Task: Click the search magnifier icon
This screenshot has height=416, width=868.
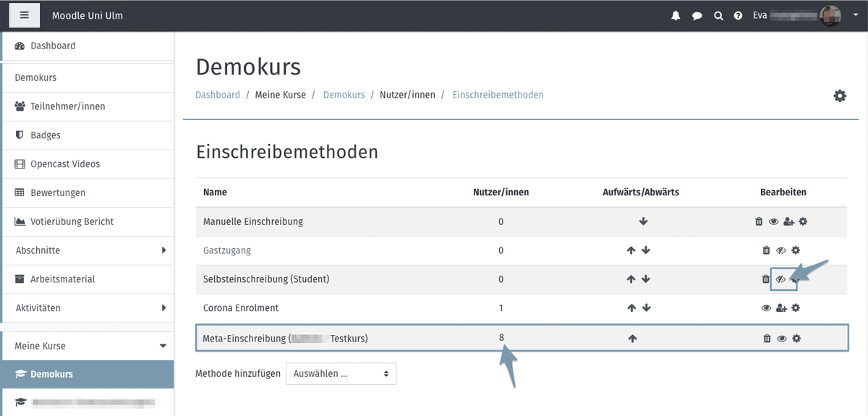Action: 718,15
